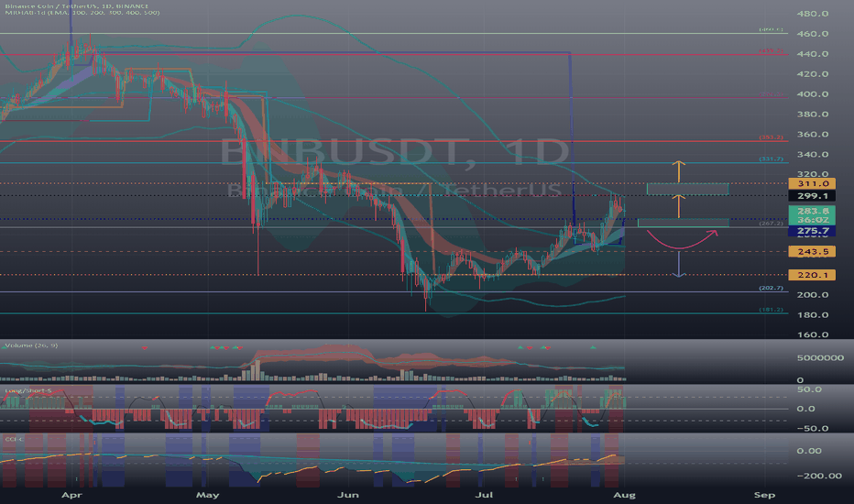The height and width of the screenshot is (504, 854).
Task: Click the blue 275.7 price label
Action: click(812, 231)
